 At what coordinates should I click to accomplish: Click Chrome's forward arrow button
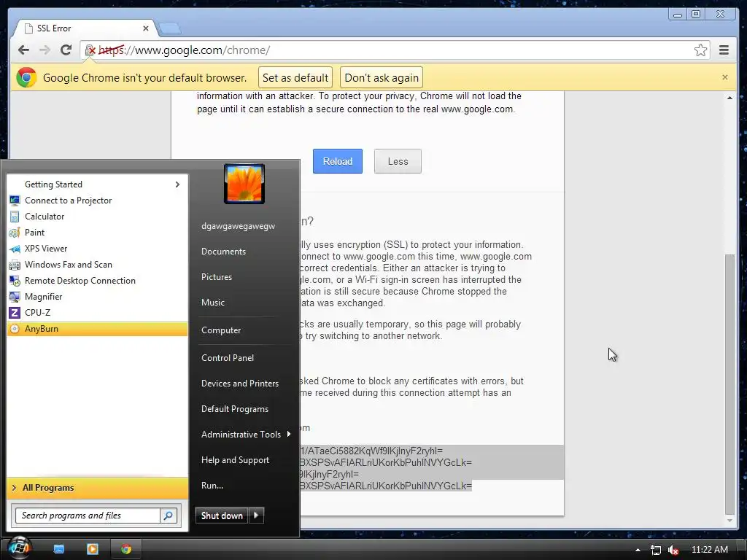[x=44, y=50]
